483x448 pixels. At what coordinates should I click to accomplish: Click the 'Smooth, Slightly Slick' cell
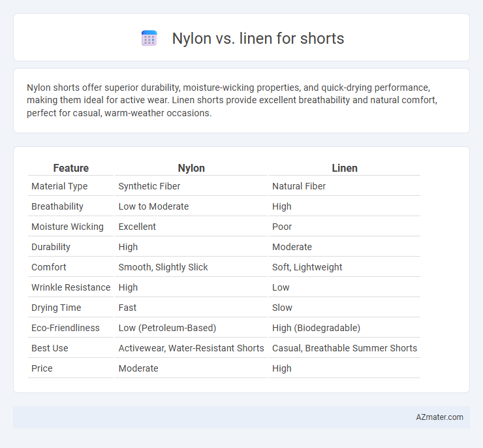point(163,267)
